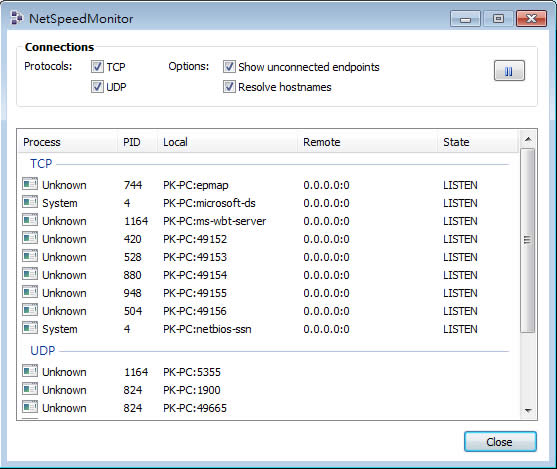Click the scrollbar up arrow
The height and width of the screenshot is (469, 557).
point(528,139)
